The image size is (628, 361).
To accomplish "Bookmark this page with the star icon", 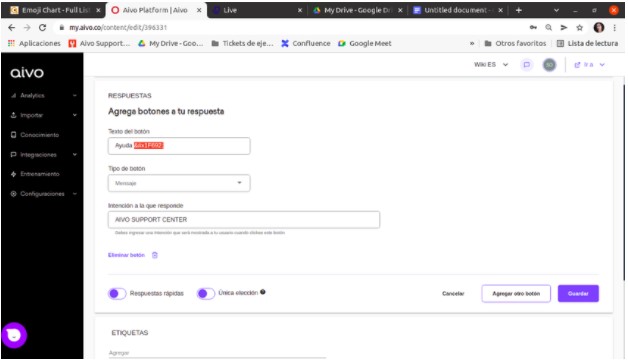I will pos(579,27).
